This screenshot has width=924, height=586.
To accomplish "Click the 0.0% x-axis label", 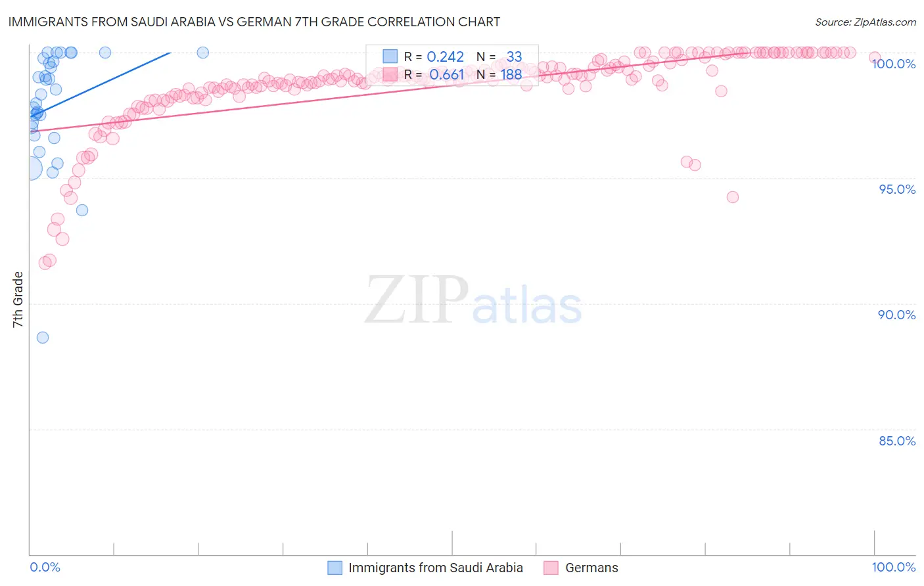I will click(x=45, y=567).
